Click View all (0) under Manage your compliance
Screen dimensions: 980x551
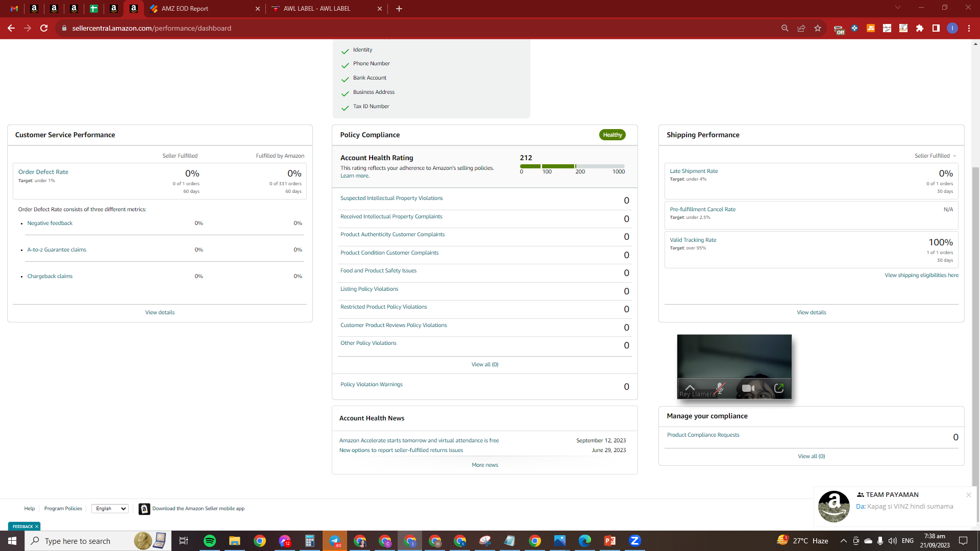tap(811, 457)
